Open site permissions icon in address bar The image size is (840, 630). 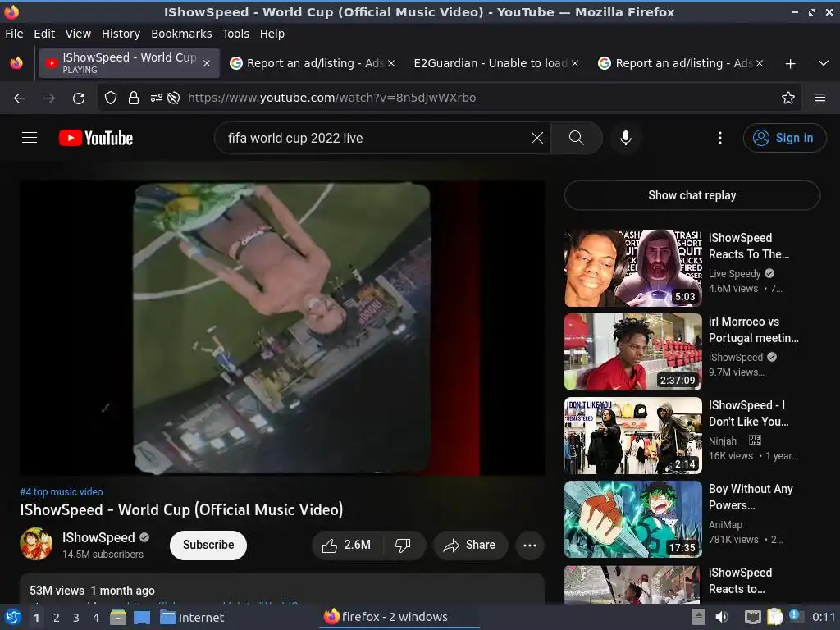[157, 98]
